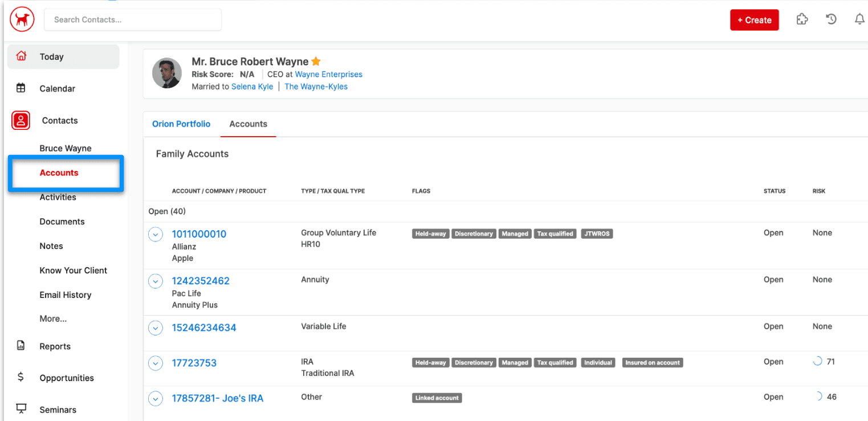Screen dimensions: 868x421
Task: Click the Today home icon
Action: point(21,56)
